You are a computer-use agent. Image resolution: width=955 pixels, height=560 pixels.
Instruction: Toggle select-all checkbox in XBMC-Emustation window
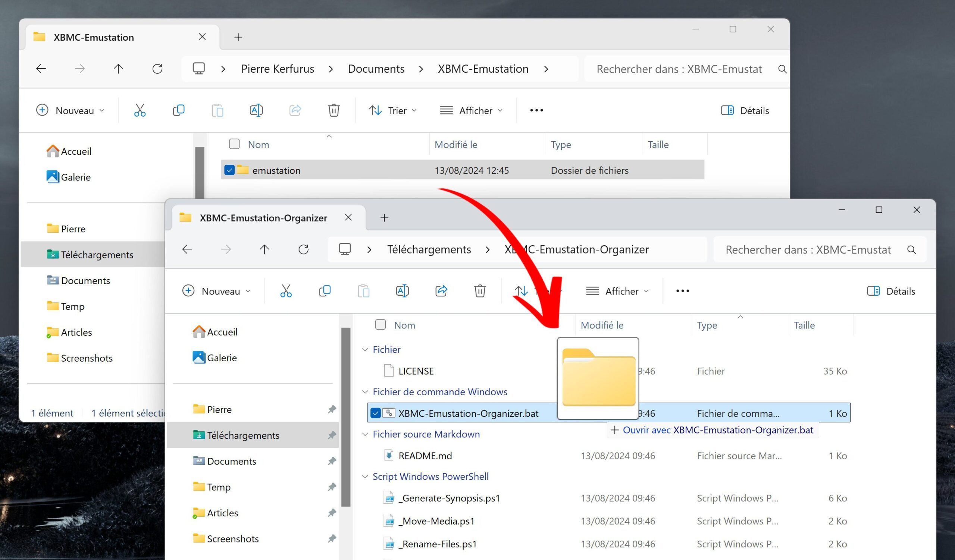point(234,144)
